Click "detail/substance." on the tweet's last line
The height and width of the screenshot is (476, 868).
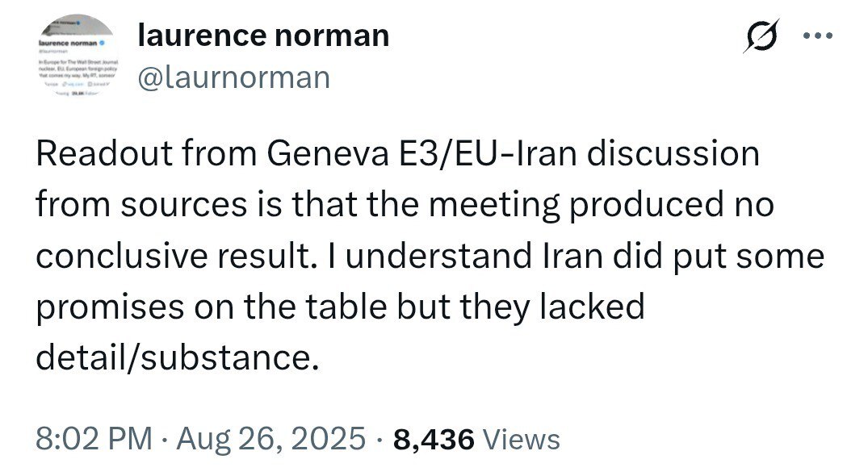click(173, 357)
